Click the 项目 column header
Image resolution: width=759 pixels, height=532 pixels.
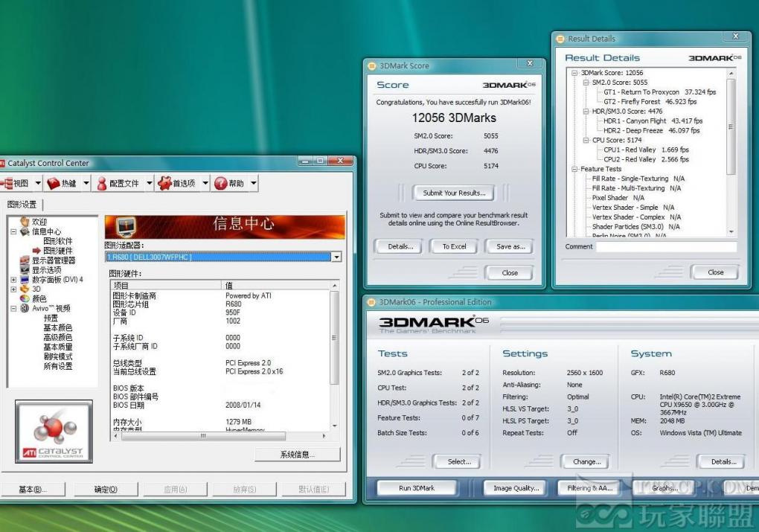coord(166,285)
